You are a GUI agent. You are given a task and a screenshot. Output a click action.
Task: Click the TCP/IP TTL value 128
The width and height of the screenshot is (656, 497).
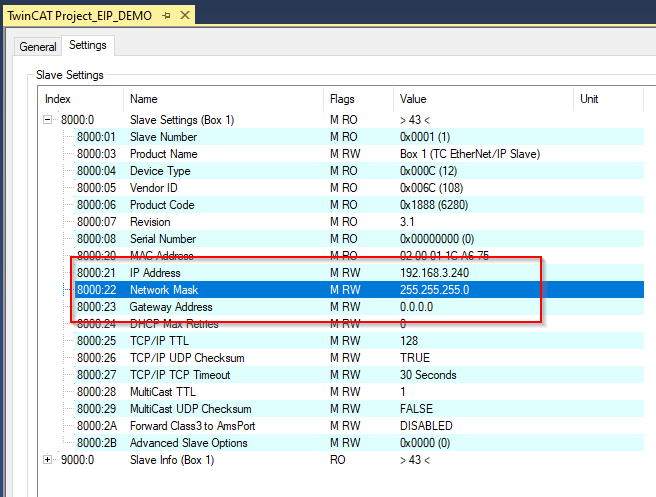coord(409,341)
